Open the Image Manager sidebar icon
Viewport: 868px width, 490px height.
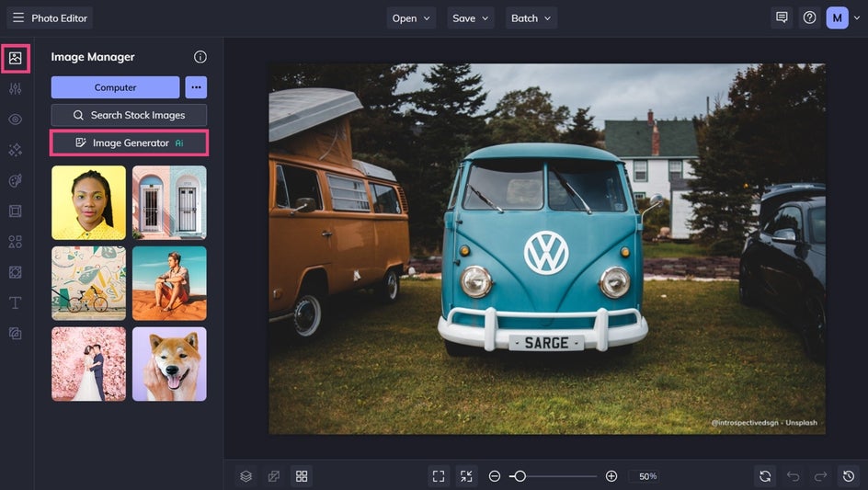coord(16,58)
